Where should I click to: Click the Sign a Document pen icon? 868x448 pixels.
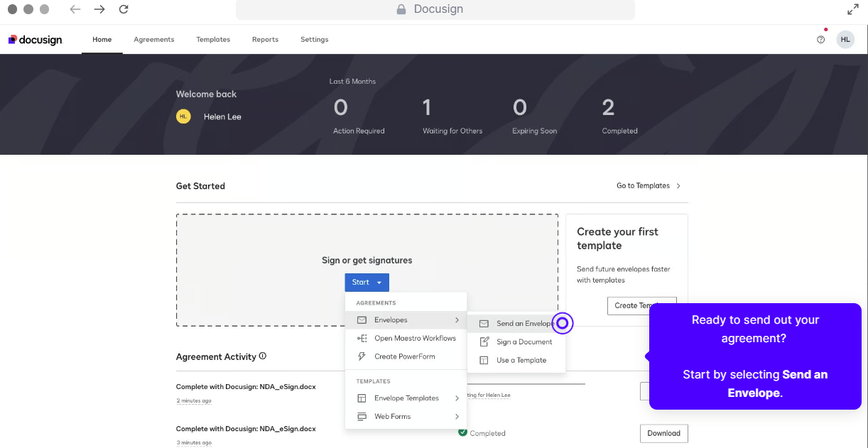click(484, 342)
